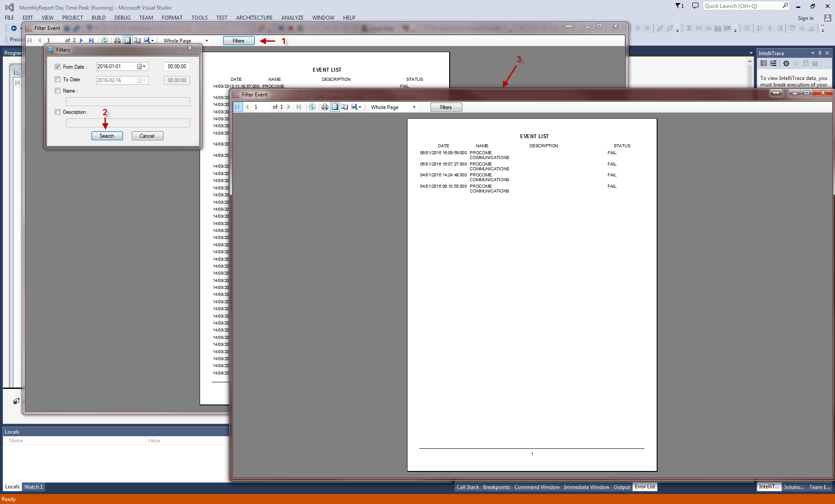Pin the IntelliTrace panel

coord(820,53)
